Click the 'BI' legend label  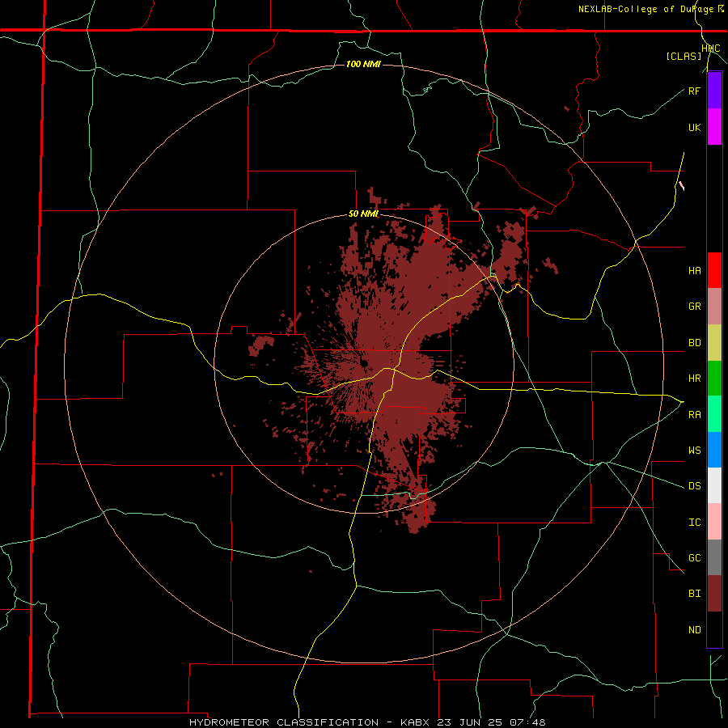point(694,594)
